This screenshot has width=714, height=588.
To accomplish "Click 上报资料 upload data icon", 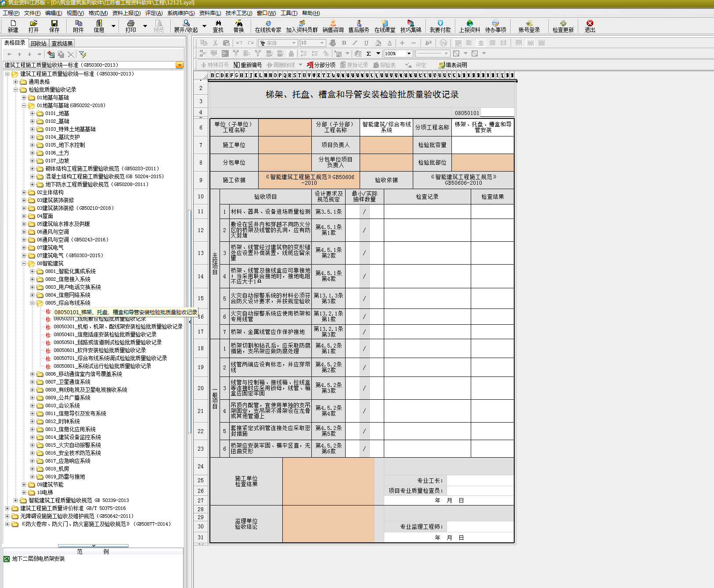I will tap(469, 26).
